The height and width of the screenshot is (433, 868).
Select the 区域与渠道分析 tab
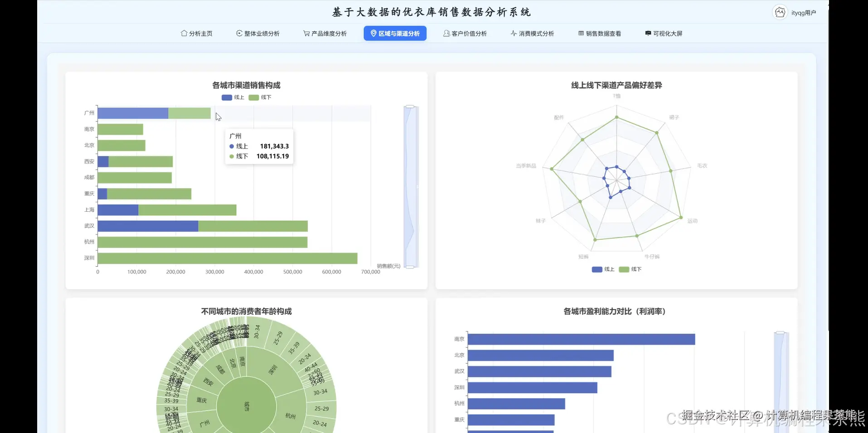tap(395, 33)
